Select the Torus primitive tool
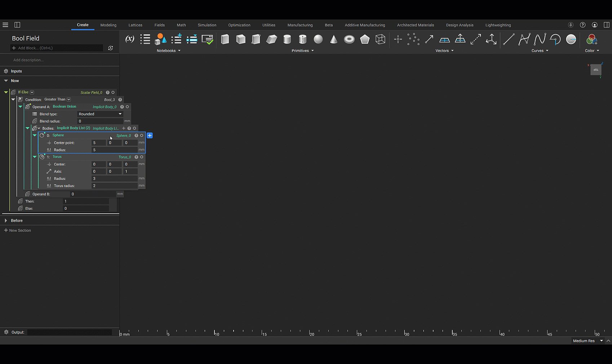Viewport: 612px width, 364px height. 349,39
